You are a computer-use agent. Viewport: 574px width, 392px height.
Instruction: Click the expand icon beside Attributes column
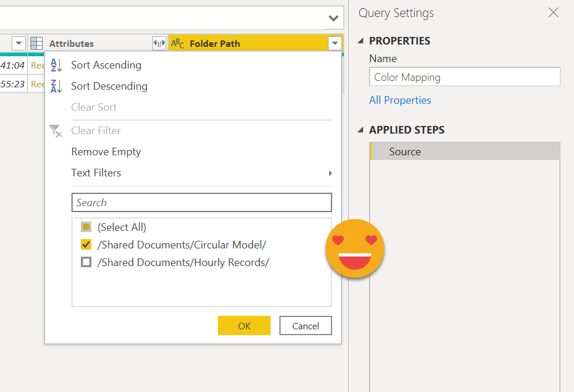pos(159,43)
